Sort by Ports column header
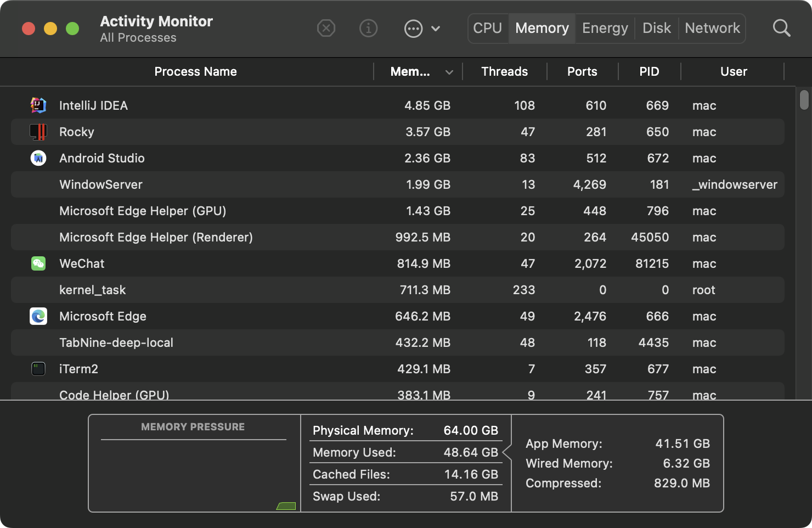Screen dimensions: 812x528 582,71
